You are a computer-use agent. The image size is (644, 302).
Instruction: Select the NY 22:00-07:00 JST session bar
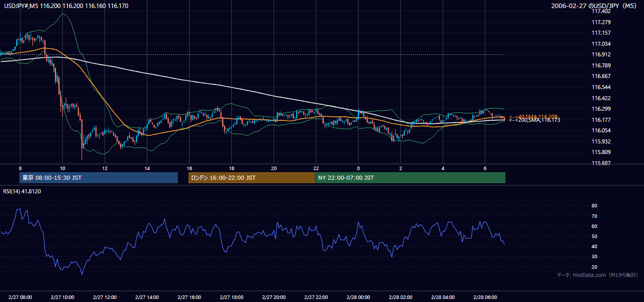(x=410, y=178)
